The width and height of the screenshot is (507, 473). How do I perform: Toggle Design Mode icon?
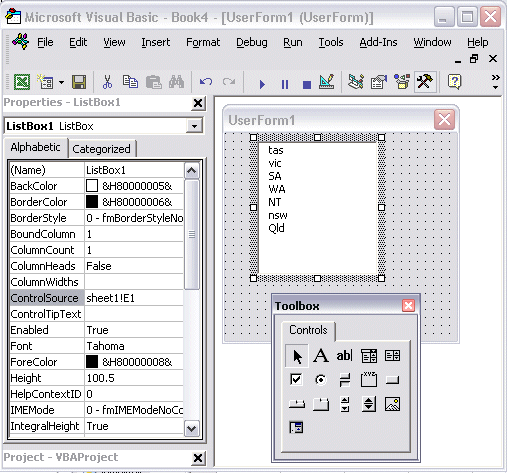[x=326, y=82]
